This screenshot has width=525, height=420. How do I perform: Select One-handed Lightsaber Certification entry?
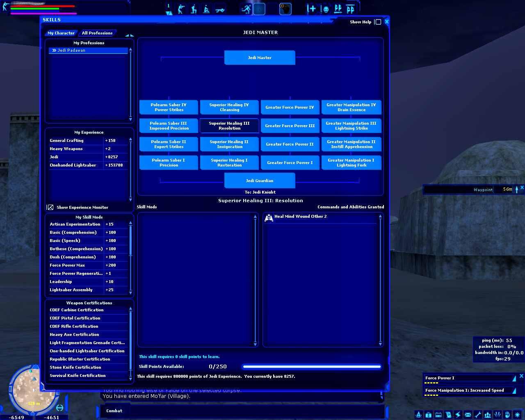click(88, 351)
